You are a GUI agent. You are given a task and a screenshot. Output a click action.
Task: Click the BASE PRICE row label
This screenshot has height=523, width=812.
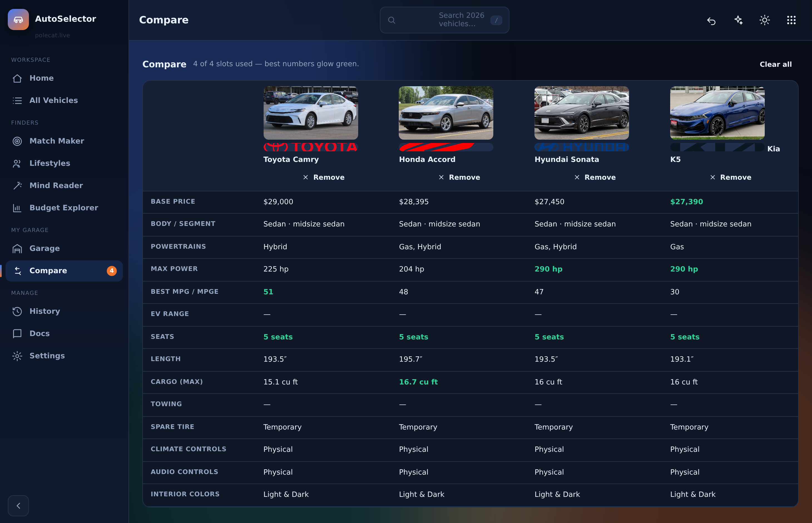pyautogui.click(x=173, y=201)
